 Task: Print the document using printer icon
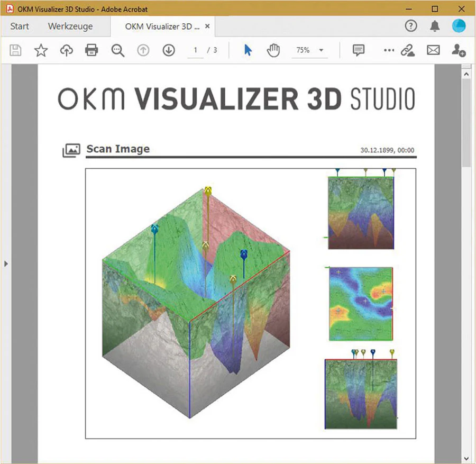(x=91, y=50)
